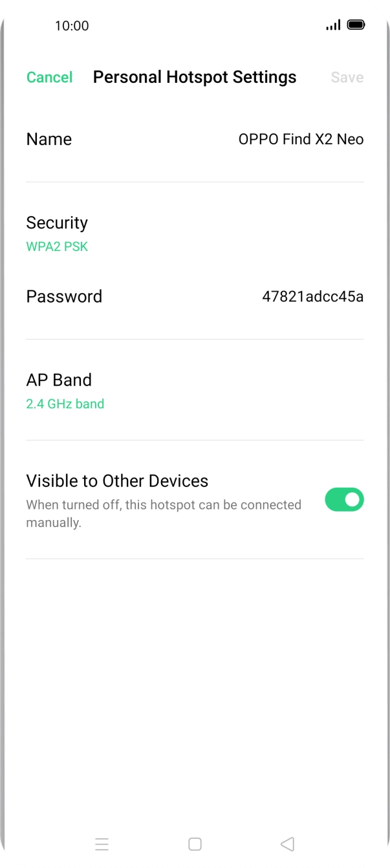Edit the hotspot name OPPO Find X2 Neo
390x868 pixels.
(x=300, y=139)
